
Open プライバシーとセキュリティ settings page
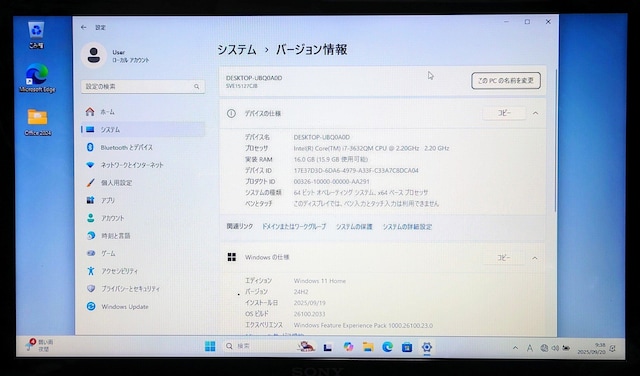(x=143, y=289)
